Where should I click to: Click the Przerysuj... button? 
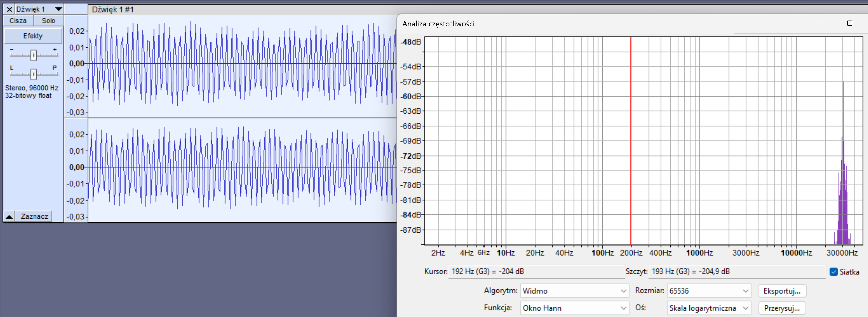tap(782, 308)
